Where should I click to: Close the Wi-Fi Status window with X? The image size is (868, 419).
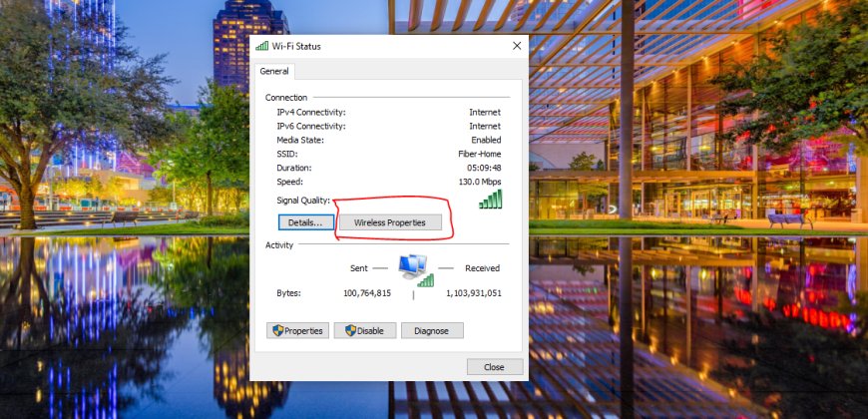tap(517, 46)
